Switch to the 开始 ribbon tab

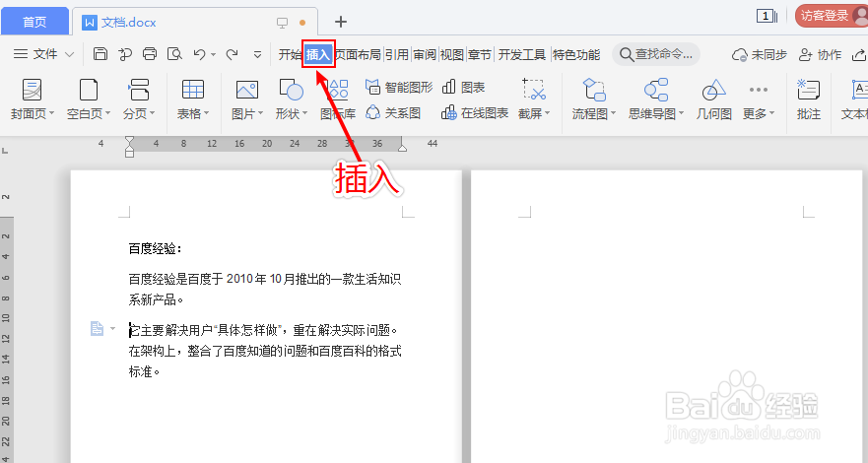290,54
